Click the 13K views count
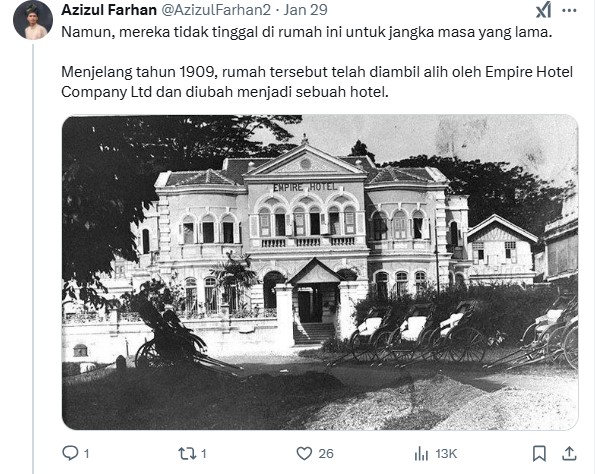This screenshot has width=595, height=474. [x=446, y=454]
